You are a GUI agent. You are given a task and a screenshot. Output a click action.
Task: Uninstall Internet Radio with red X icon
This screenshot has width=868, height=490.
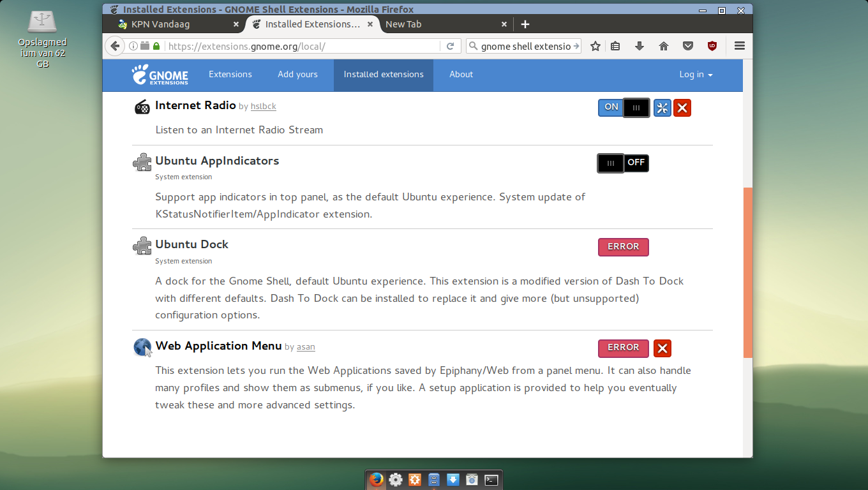tap(682, 108)
